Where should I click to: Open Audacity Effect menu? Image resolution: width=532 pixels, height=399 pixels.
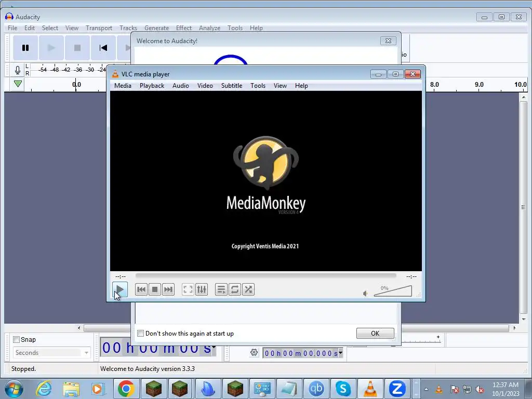[x=183, y=28]
